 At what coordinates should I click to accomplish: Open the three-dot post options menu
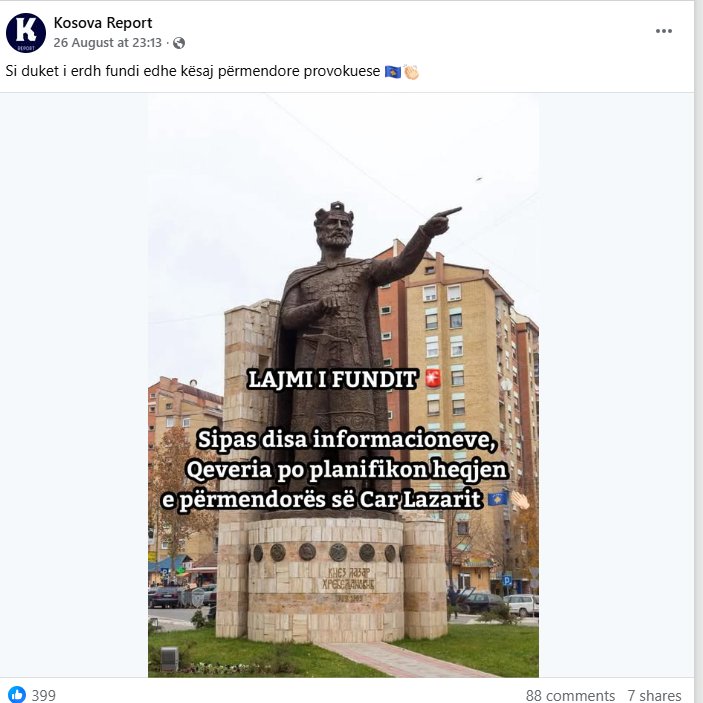(664, 31)
